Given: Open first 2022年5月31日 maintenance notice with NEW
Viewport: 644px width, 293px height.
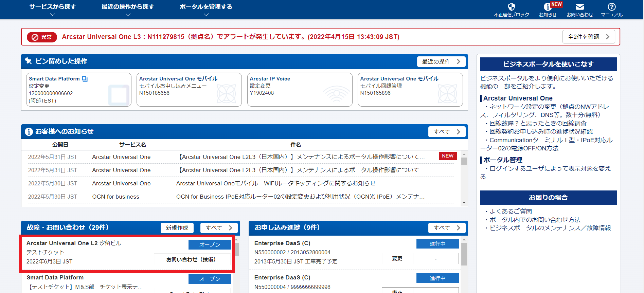Looking at the screenshot, I should 241,157.
